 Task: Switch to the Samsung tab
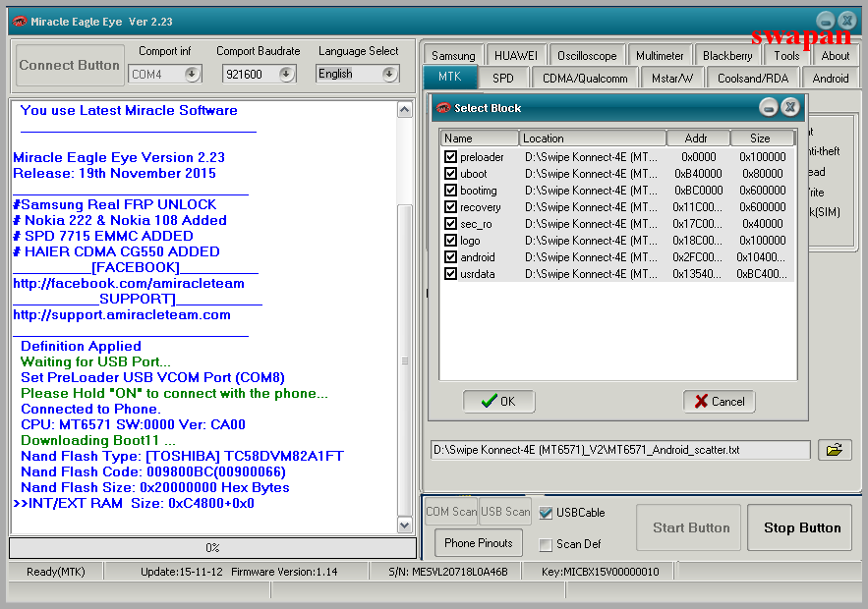click(453, 55)
